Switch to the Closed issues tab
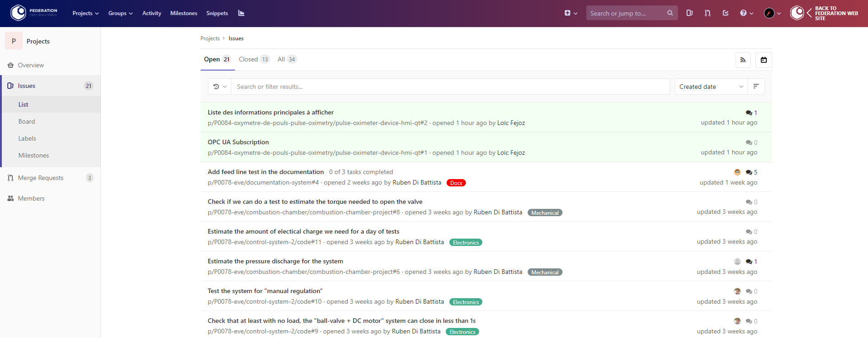The image size is (868, 338). click(253, 60)
